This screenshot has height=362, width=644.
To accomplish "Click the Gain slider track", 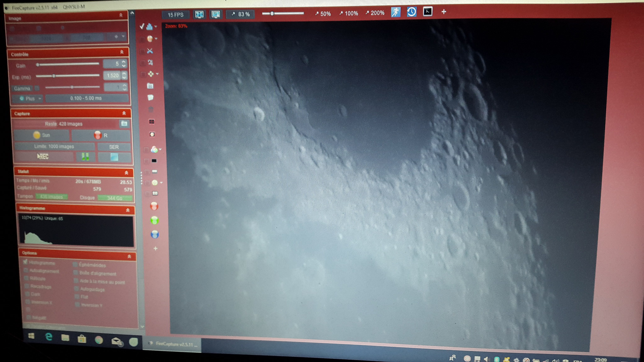I will tap(68, 64).
